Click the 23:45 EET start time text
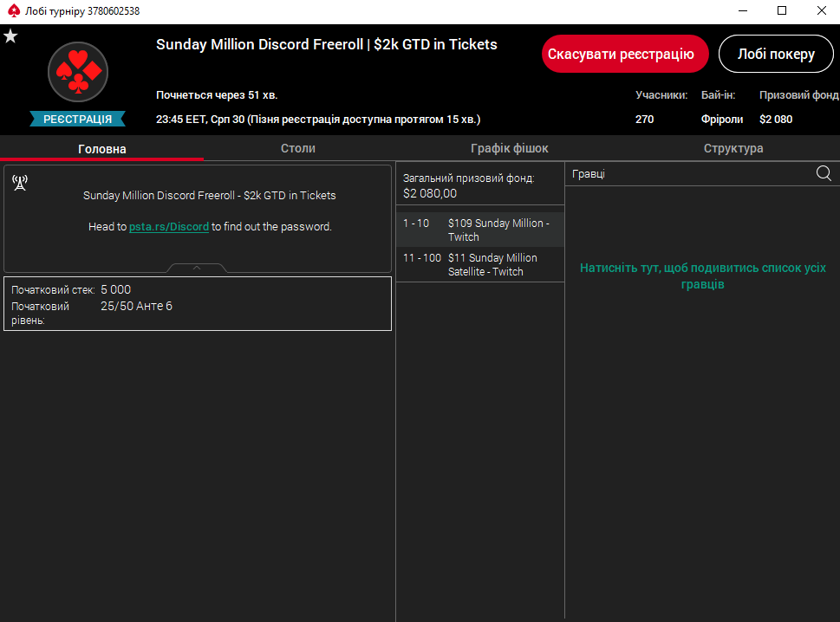 (318, 120)
